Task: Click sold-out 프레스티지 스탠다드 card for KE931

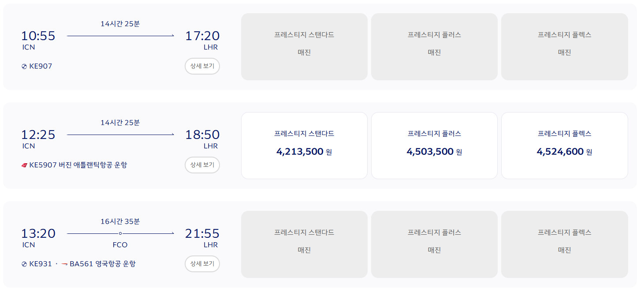Action: tap(304, 244)
